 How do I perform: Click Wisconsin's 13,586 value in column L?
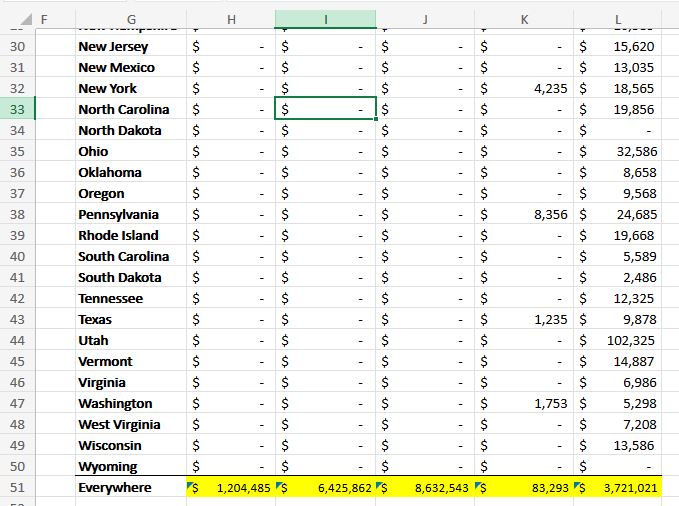click(x=618, y=445)
